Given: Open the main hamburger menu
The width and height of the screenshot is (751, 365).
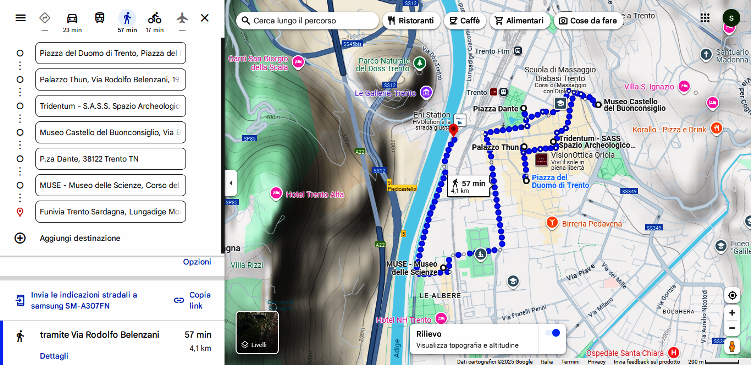Looking at the screenshot, I should coord(21,18).
